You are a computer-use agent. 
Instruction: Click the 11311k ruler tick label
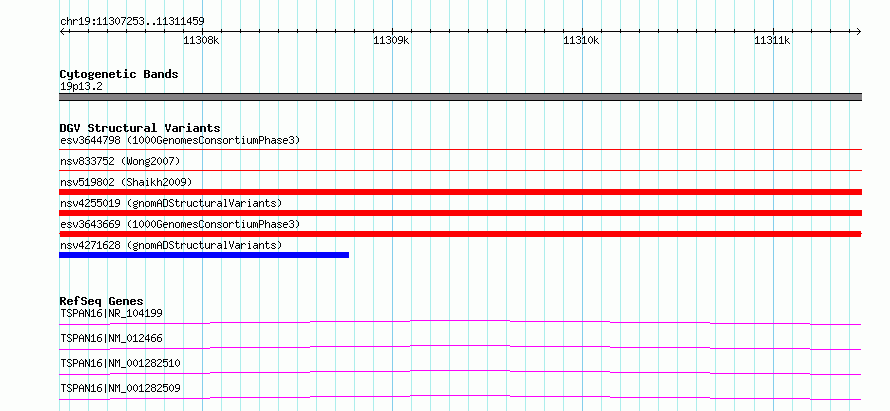(772, 41)
